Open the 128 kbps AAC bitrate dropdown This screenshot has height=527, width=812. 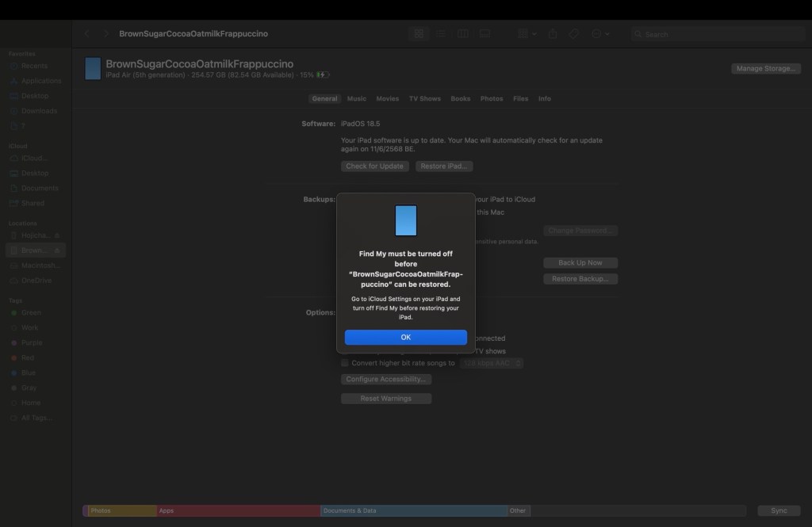[492, 363]
